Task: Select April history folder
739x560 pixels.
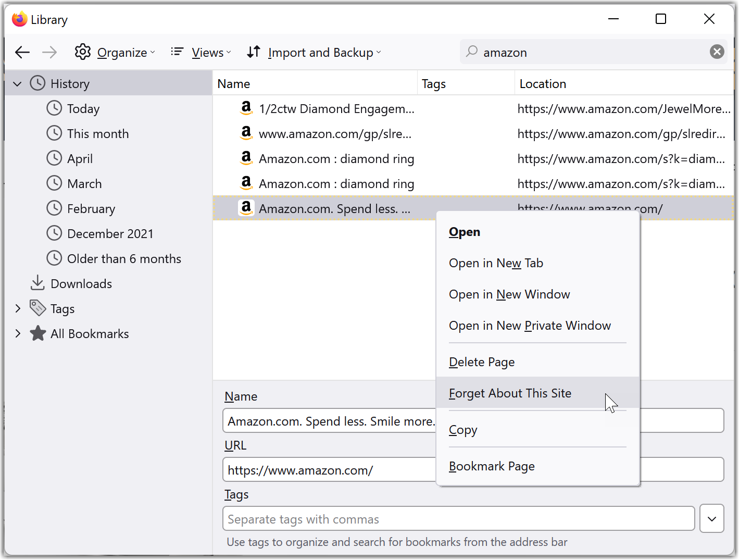Action: [80, 158]
